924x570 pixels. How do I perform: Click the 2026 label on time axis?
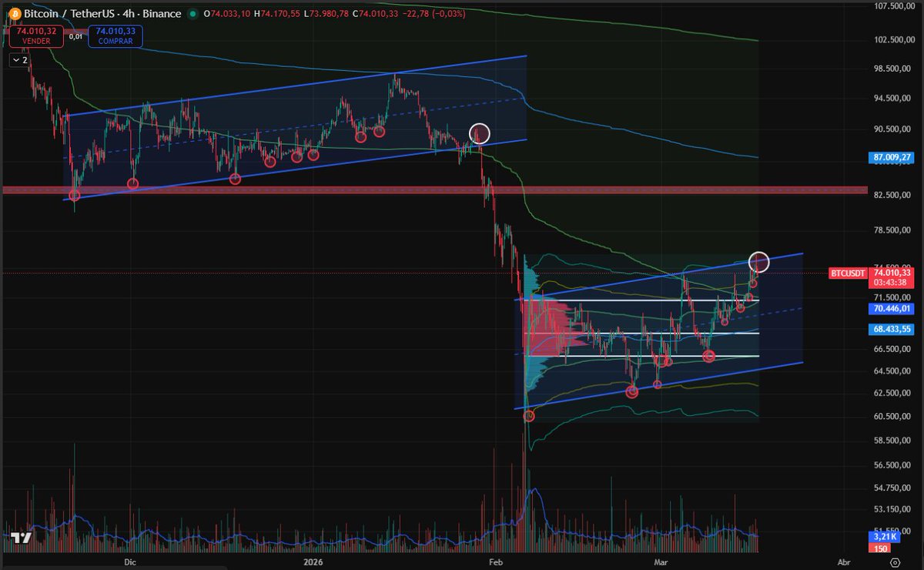(313, 562)
